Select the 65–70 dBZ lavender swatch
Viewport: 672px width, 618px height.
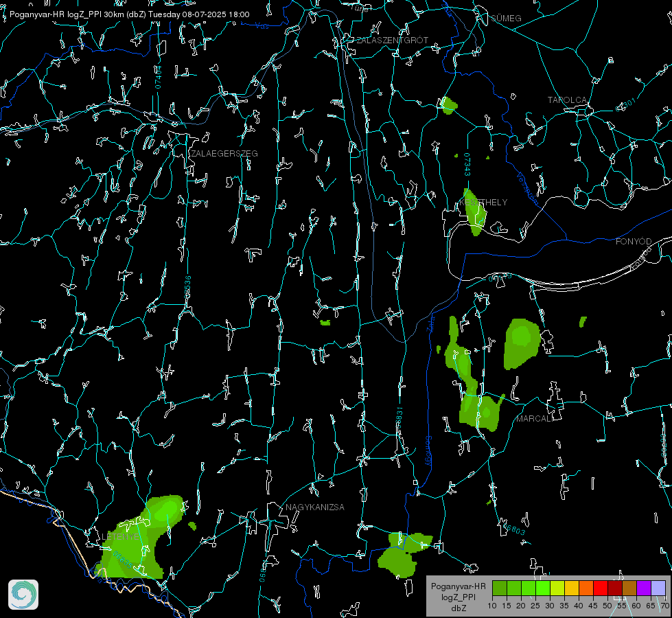point(658,588)
